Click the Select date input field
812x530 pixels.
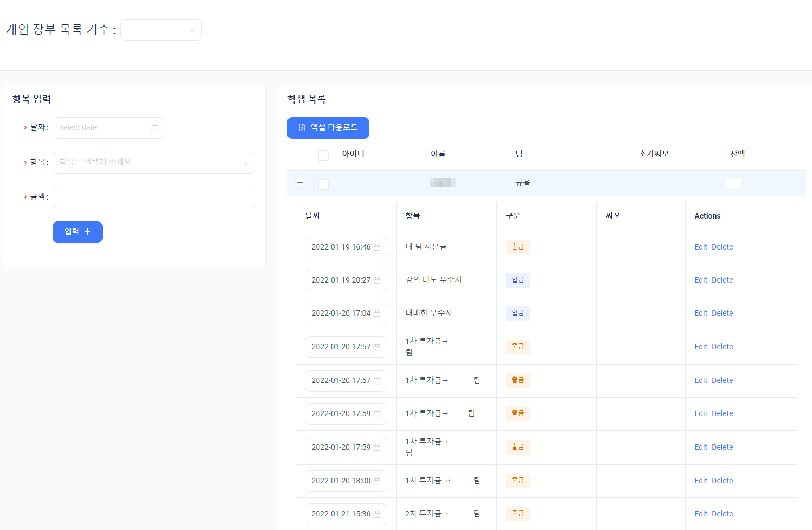108,128
